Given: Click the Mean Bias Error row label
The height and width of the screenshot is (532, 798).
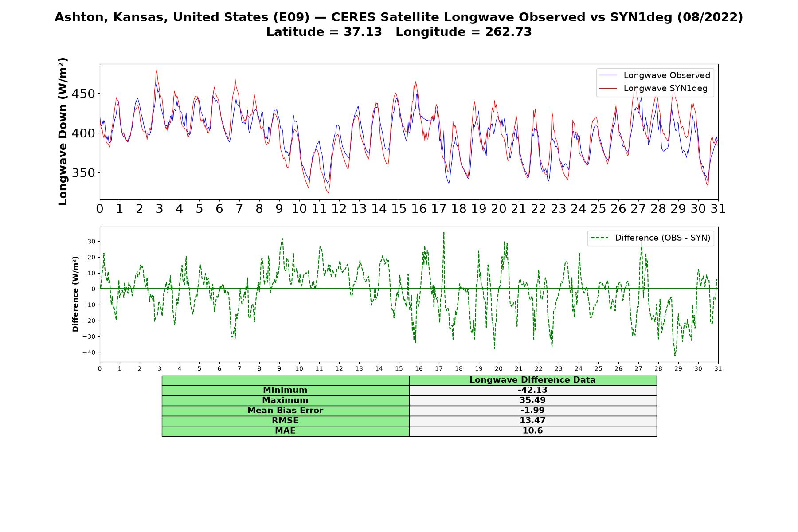Looking at the screenshot, I should 285,411.
